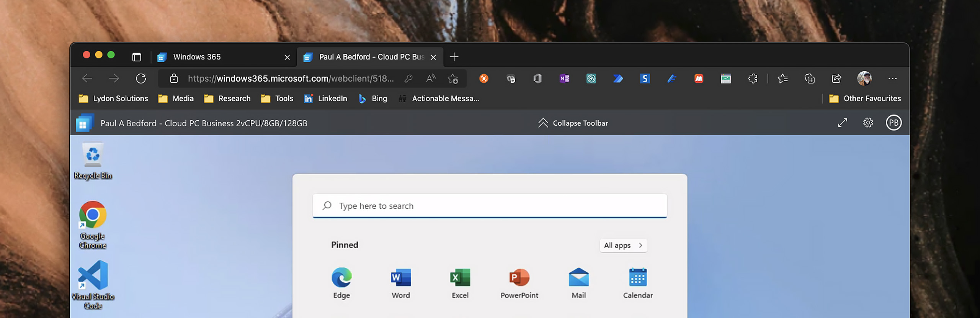Click the browser forward arrow
The image size is (980, 318).
(114, 79)
